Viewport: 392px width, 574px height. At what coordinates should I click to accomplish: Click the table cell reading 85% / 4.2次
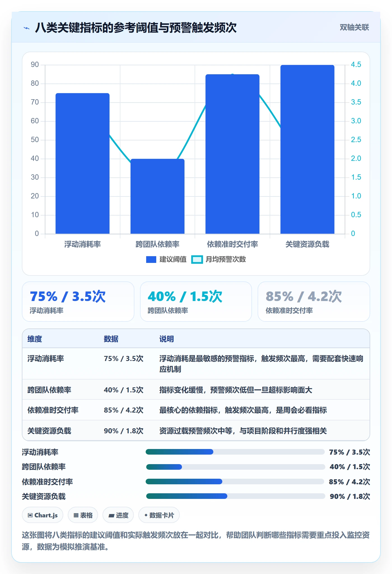[123, 410]
